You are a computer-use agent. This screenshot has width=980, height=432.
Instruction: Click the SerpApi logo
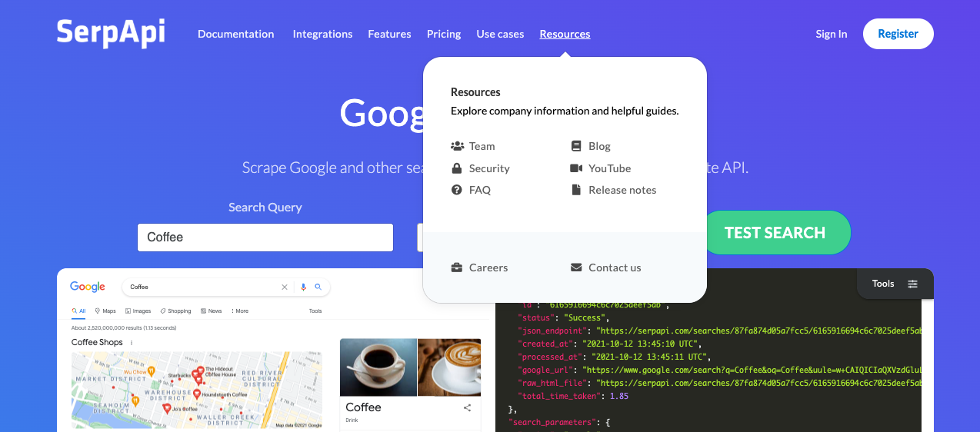[x=111, y=33]
